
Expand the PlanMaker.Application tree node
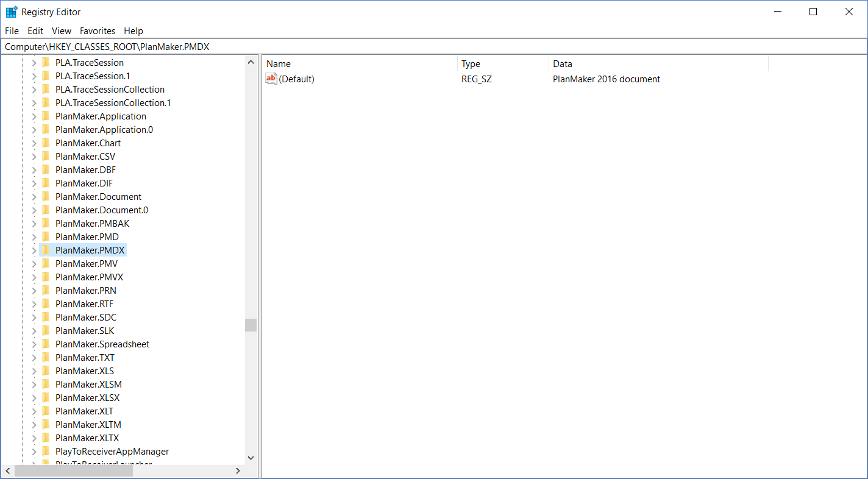pos(34,116)
